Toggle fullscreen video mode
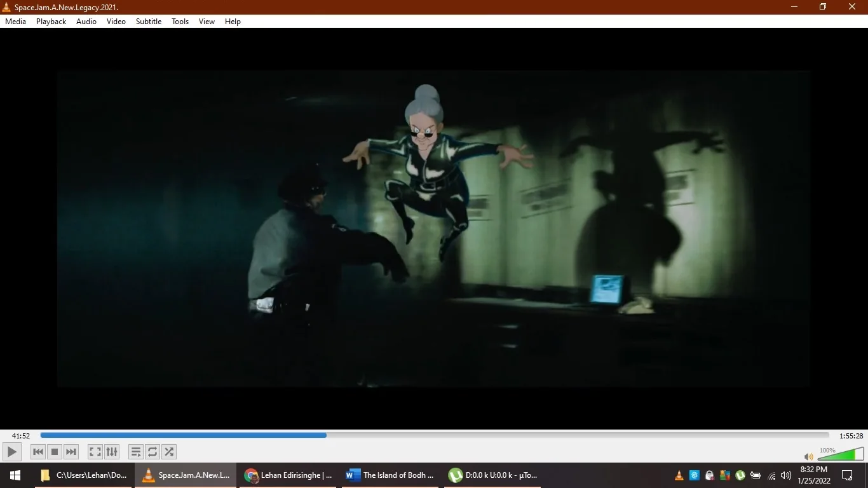The width and height of the screenshot is (868, 488). 95,452
